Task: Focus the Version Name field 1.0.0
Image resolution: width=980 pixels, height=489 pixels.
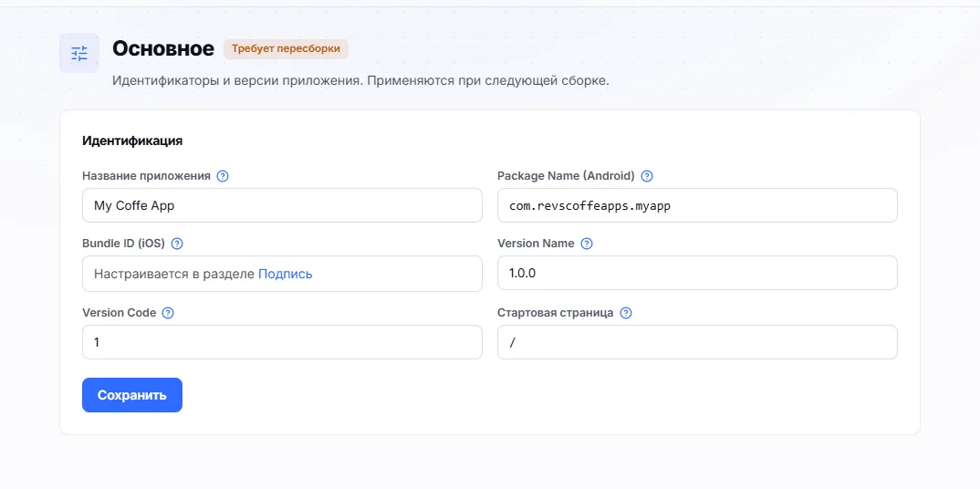Action: 697,273
